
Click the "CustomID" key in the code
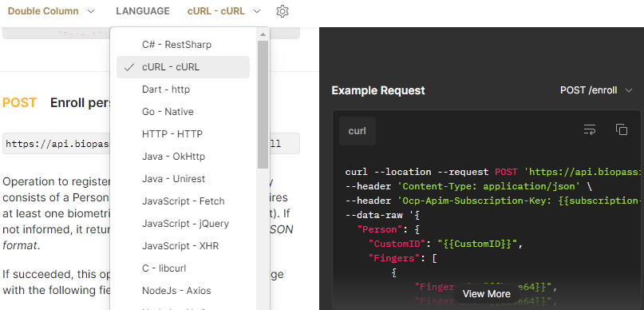click(x=397, y=244)
